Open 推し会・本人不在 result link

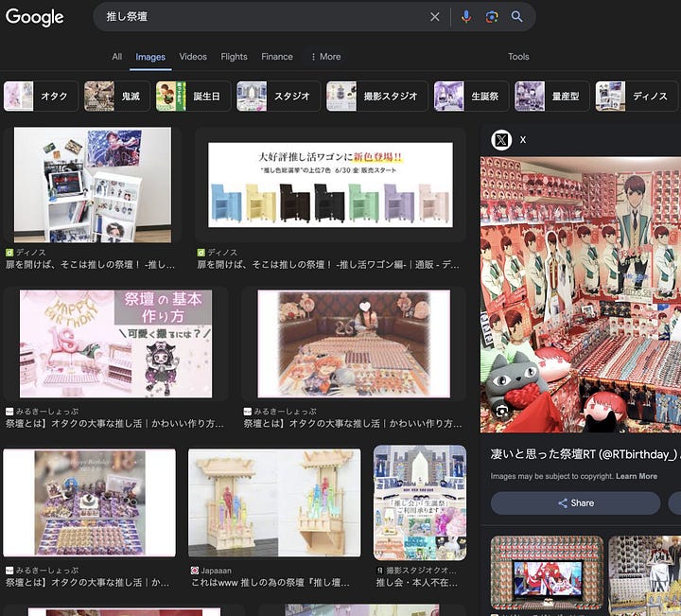pos(416,583)
